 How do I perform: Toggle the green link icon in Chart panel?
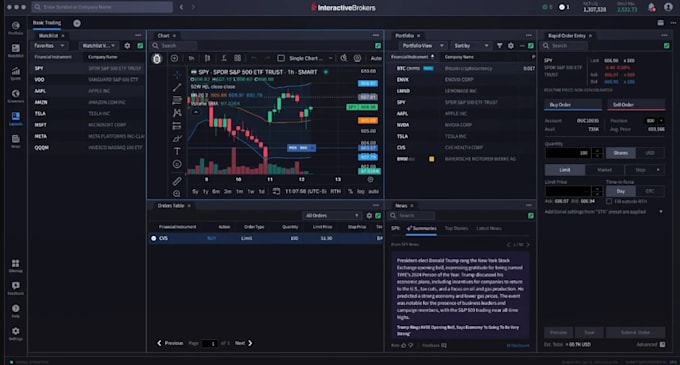click(x=378, y=46)
